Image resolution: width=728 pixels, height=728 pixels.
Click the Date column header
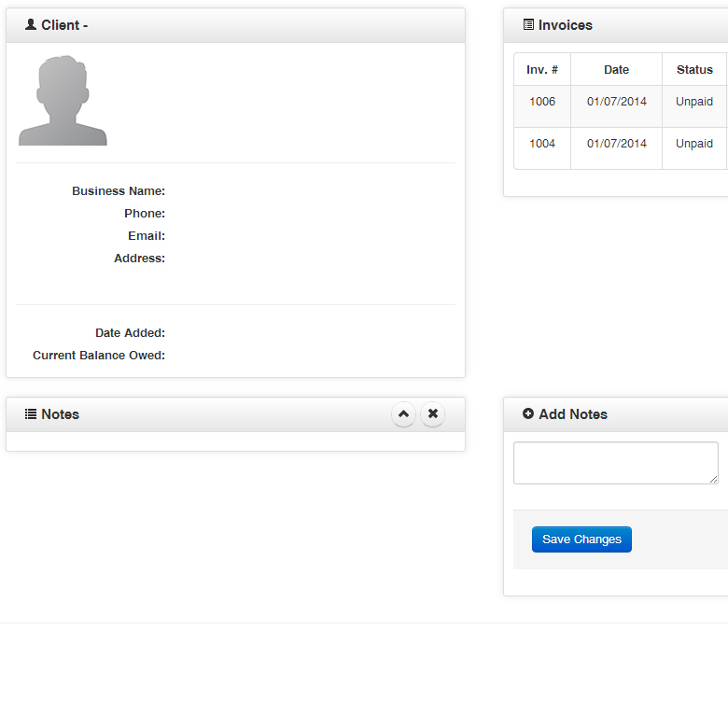[x=616, y=70]
